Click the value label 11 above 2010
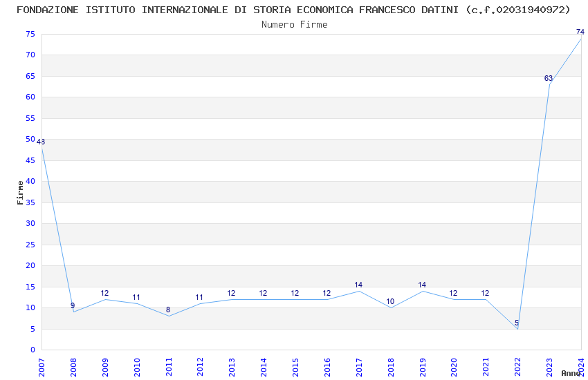The height and width of the screenshot is (380, 588). point(136,298)
